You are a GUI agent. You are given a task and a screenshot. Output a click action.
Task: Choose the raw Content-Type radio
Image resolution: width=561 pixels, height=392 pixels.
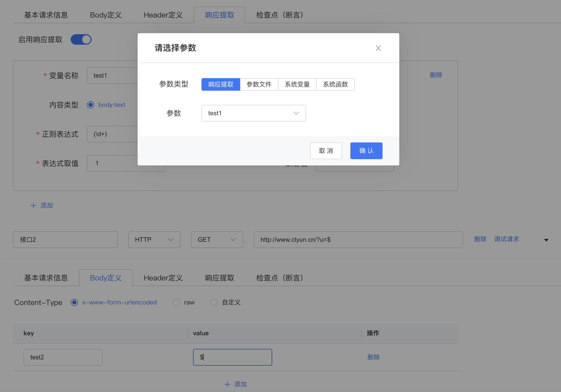(176, 302)
